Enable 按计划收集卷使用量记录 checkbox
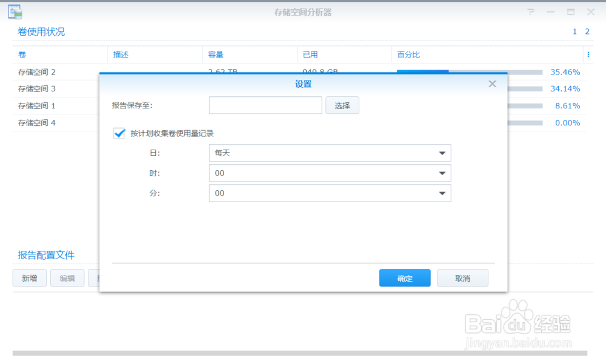Image resolution: width=606 pixels, height=364 pixels. [x=119, y=133]
